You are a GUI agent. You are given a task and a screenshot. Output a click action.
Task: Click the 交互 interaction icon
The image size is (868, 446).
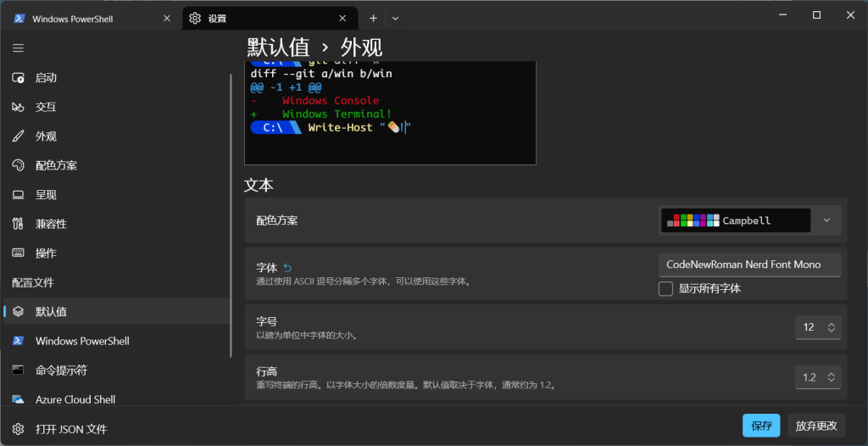click(19, 108)
